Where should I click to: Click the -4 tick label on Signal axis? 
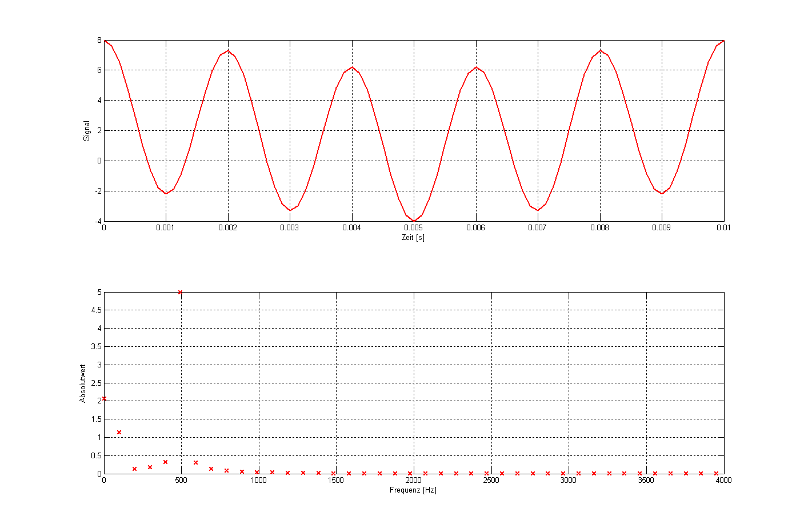point(98,222)
